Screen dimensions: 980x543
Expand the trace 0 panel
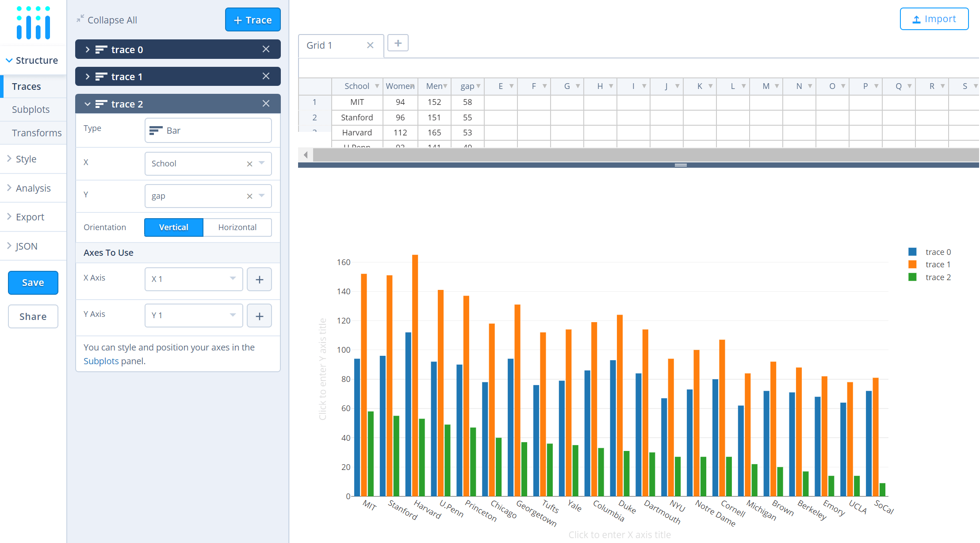[88, 50]
